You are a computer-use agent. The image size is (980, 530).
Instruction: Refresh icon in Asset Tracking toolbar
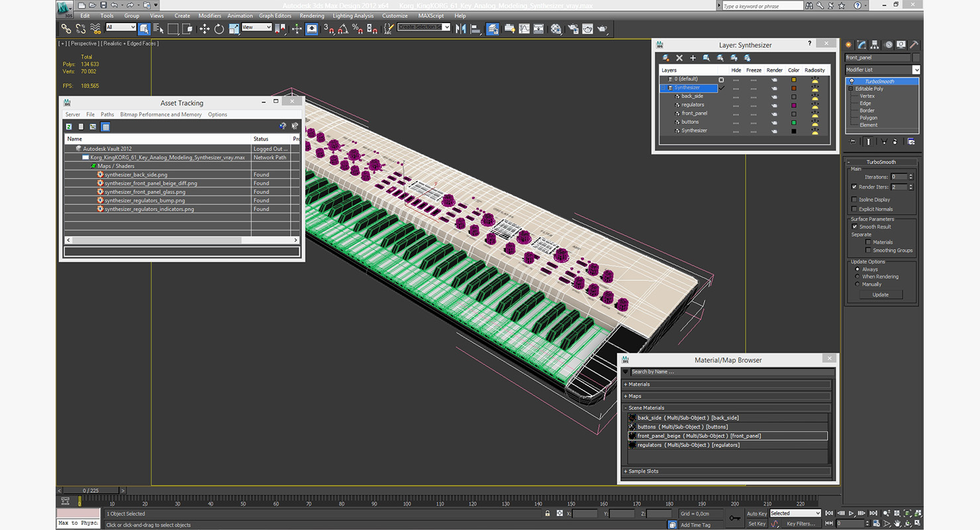(68, 126)
